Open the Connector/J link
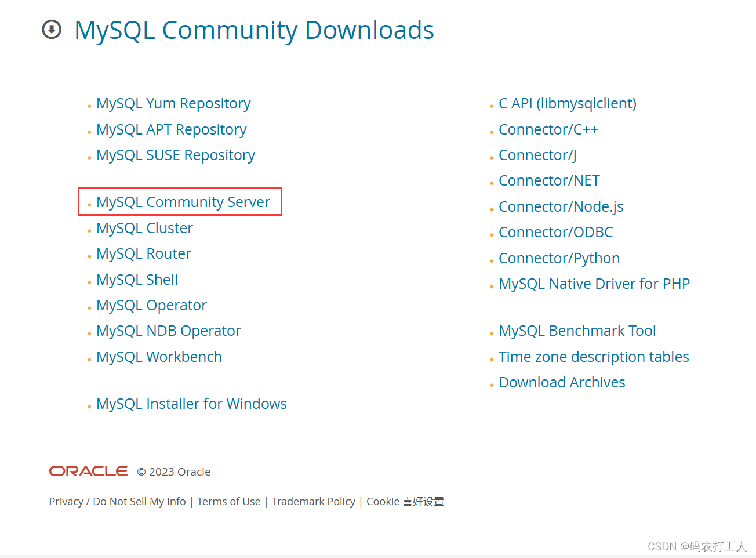This screenshot has width=756, height=558. tap(537, 155)
